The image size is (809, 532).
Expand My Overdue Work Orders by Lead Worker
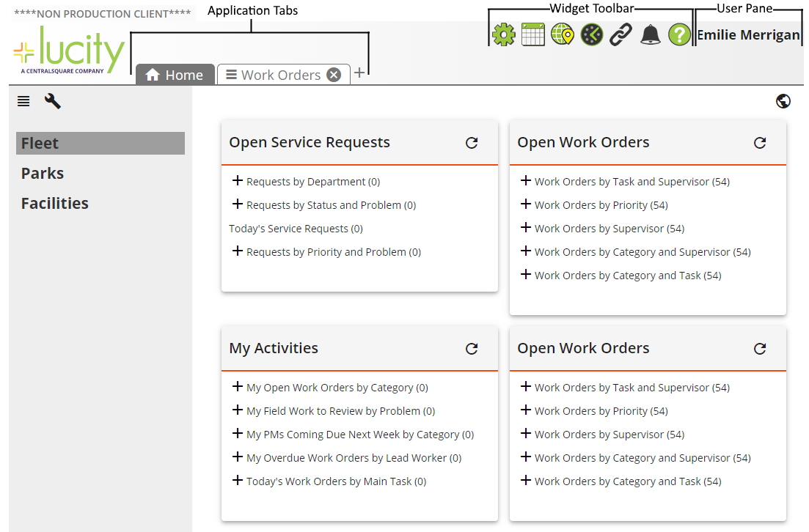coord(237,457)
